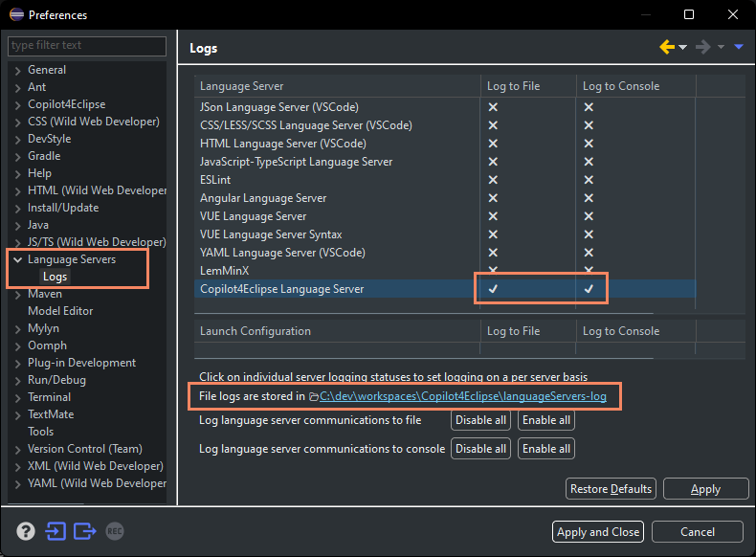This screenshot has width=756, height=557.
Task: Select Mylyn preferences entry
Action: coord(43,328)
